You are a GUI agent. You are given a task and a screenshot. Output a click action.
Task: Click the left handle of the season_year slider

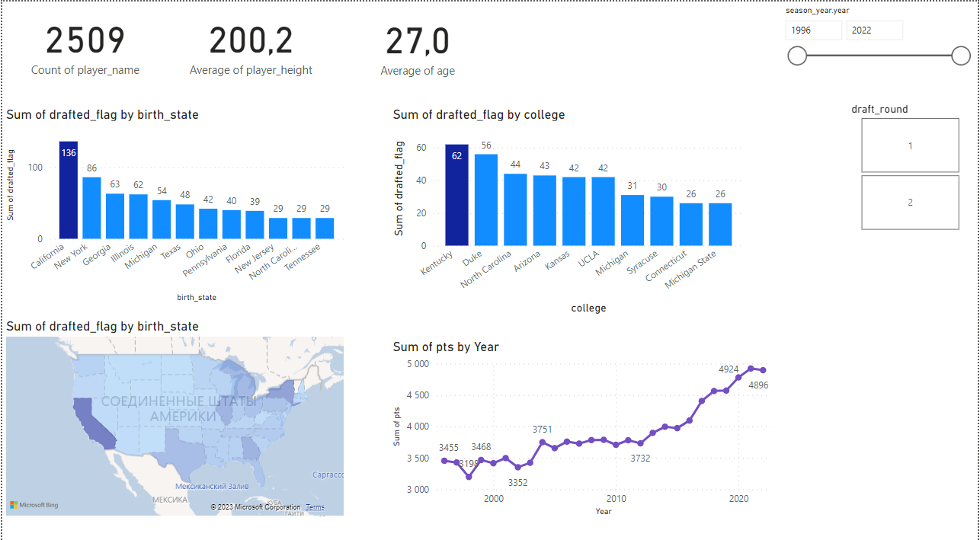(x=797, y=56)
